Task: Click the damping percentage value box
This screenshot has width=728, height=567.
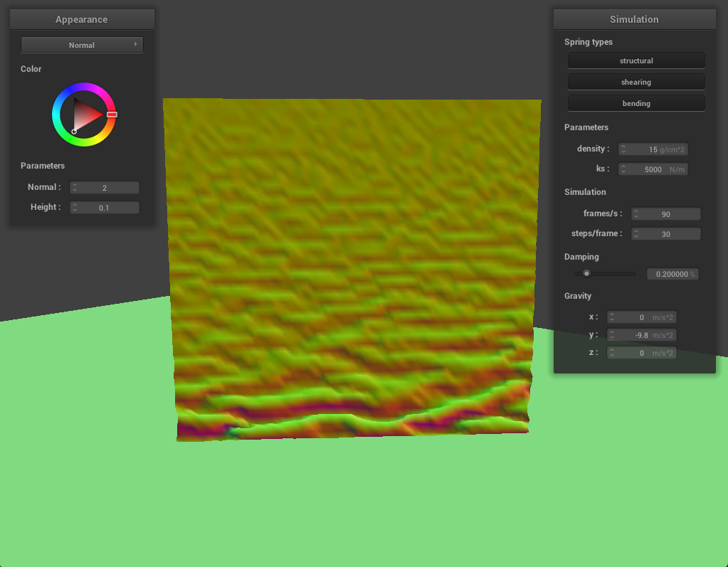Action: [672, 274]
